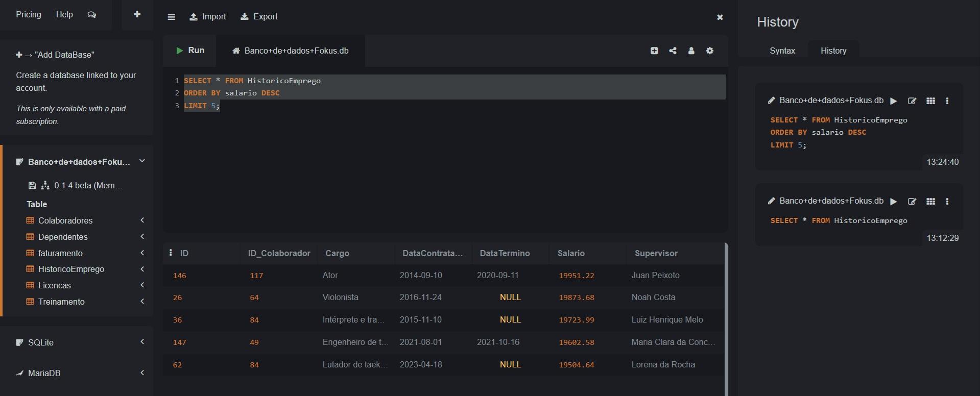Click the share icon in editor toolbar
This screenshot has width=980, height=396.
(673, 51)
